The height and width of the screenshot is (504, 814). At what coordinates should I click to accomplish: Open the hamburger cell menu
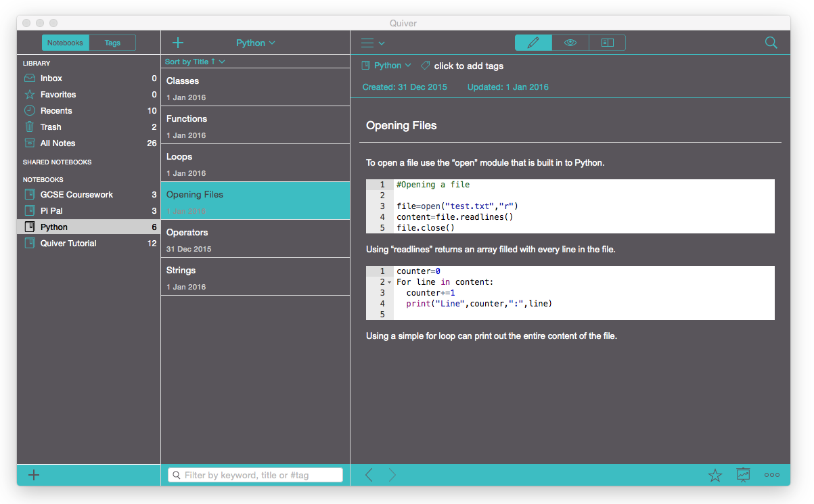pyautogui.click(x=372, y=43)
